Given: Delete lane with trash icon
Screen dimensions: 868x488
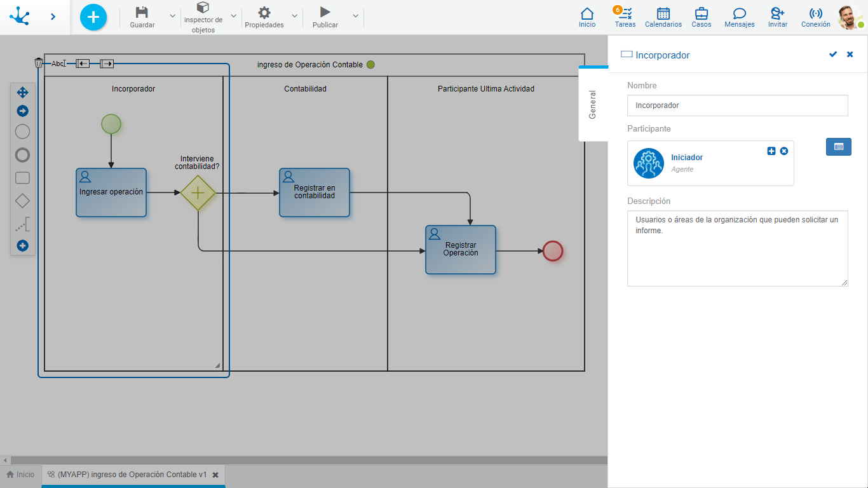Looking at the screenshot, I should pyautogui.click(x=39, y=63).
